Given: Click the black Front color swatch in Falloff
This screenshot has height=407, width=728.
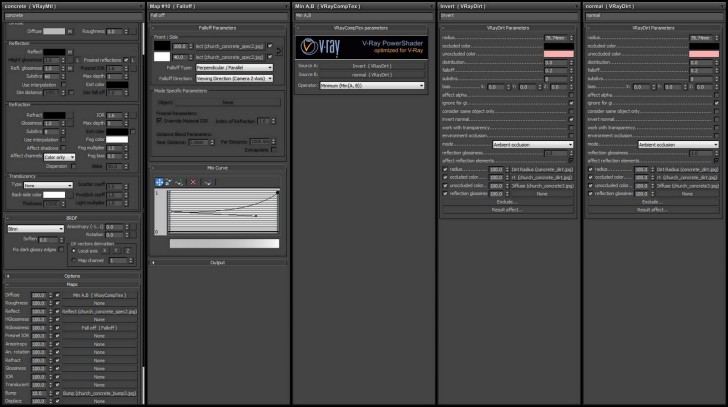Looking at the screenshot, I should pyautogui.click(x=162, y=46).
